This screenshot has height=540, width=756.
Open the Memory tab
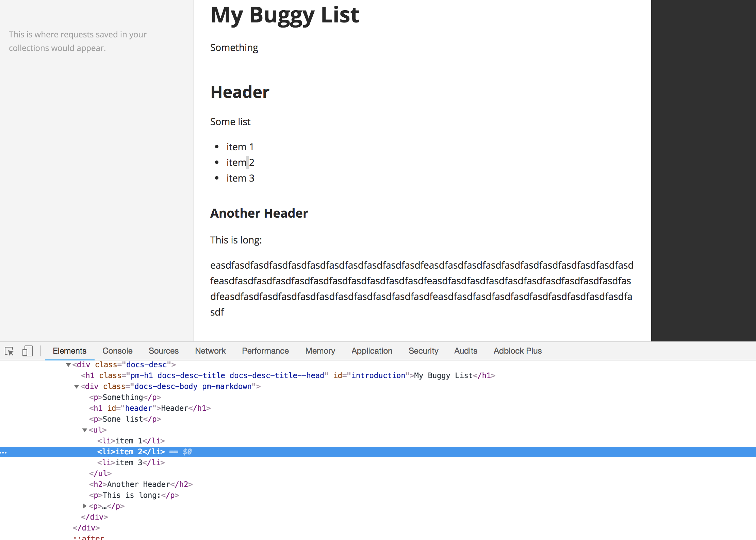click(320, 351)
